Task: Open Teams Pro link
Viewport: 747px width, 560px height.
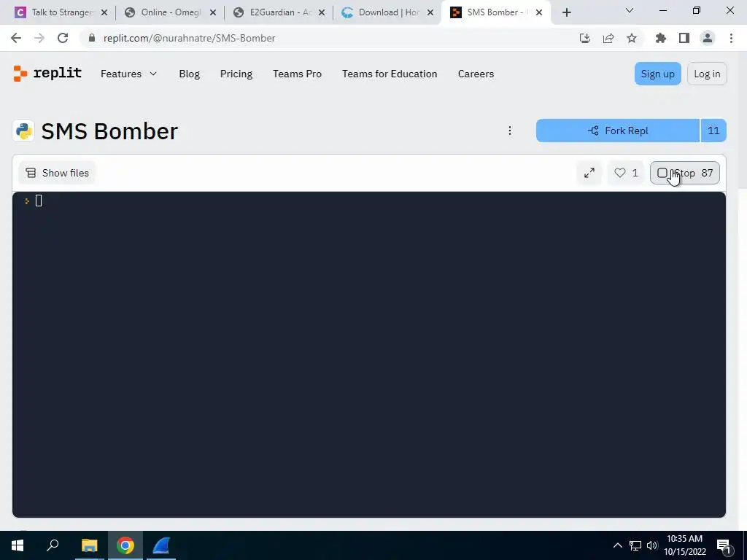Action: tap(298, 74)
